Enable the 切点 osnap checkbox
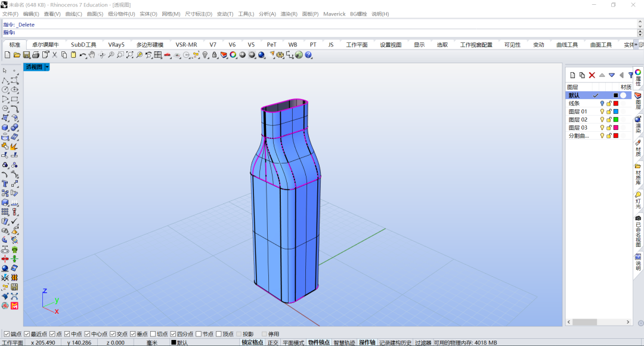The image size is (644, 346). pyautogui.click(x=153, y=334)
